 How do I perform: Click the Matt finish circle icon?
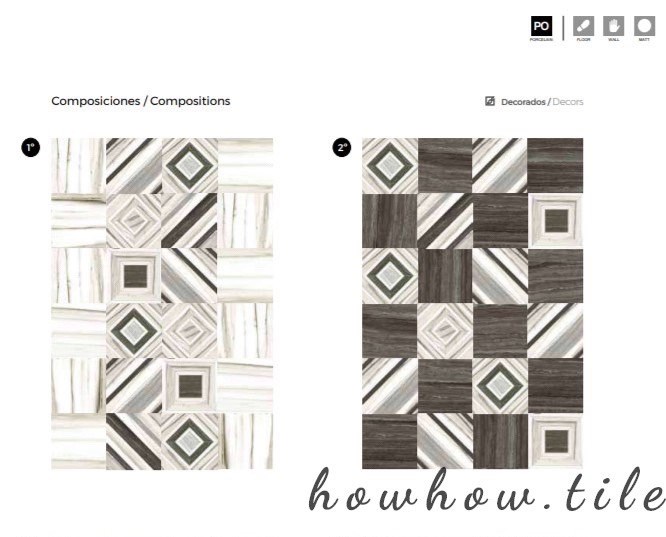pyautogui.click(x=644, y=26)
